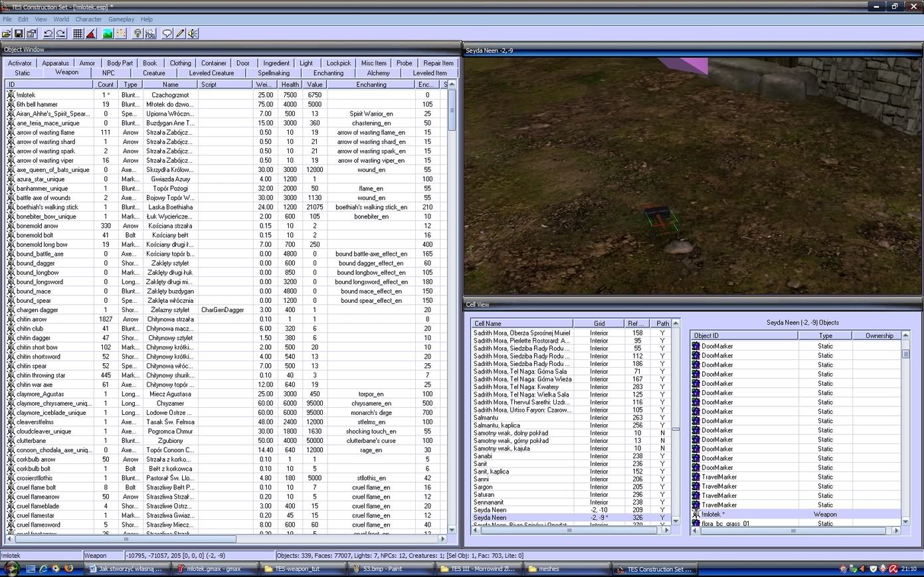Sort objects by the Count column header
This screenshot has height=577, width=924.
pos(106,84)
